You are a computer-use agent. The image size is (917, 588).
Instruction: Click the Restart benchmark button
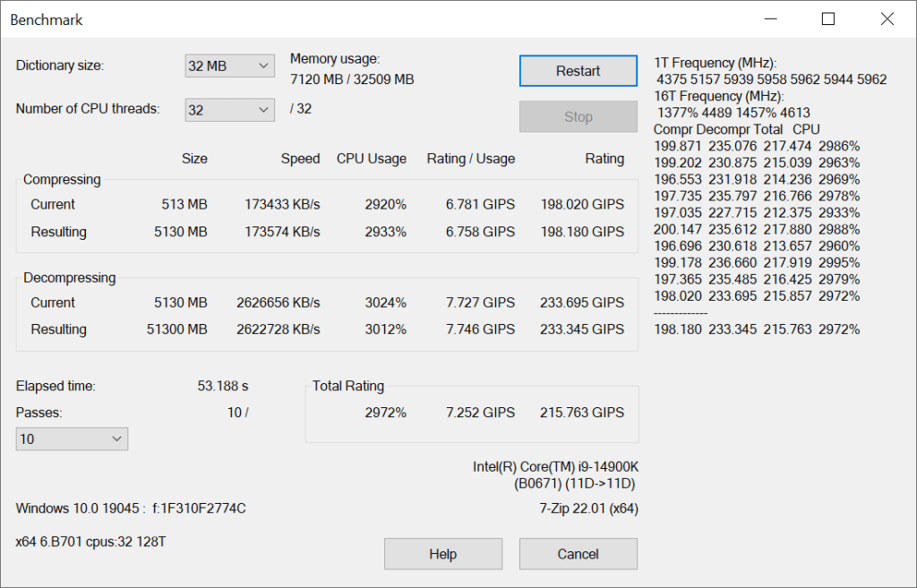coord(578,71)
